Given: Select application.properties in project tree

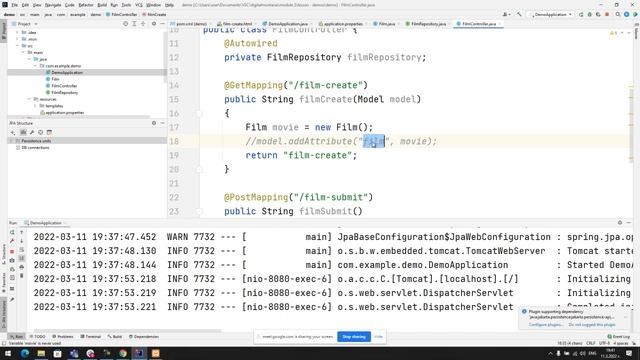Looking at the screenshot, I should pos(64,113).
